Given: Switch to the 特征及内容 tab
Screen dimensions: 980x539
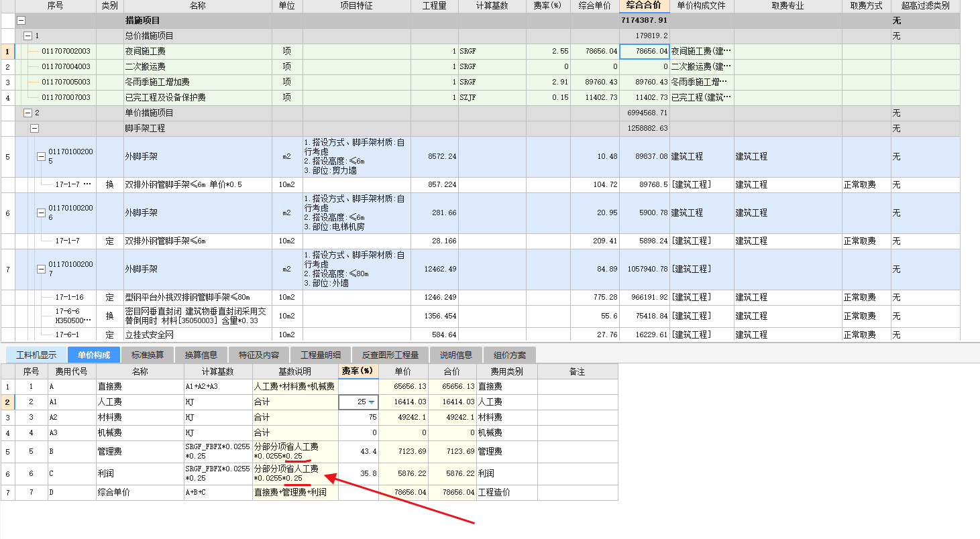Looking at the screenshot, I should pos(259,355).
